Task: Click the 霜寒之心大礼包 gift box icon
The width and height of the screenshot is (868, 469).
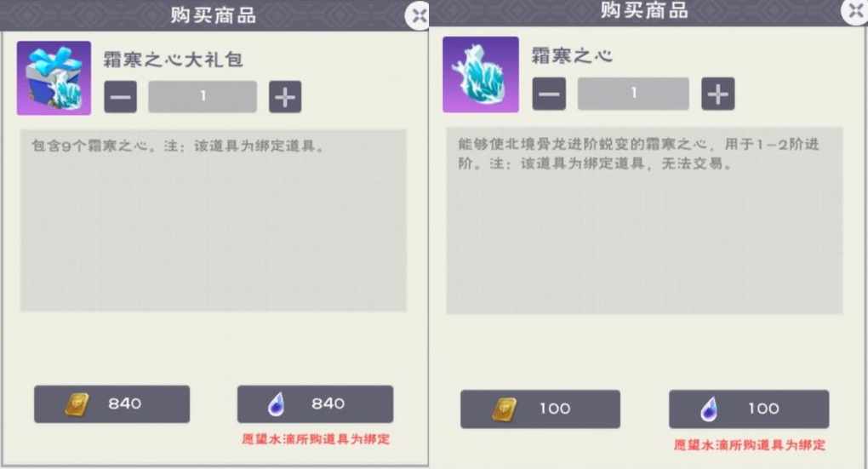Action: pyautogui.click(x=54, y=78)
